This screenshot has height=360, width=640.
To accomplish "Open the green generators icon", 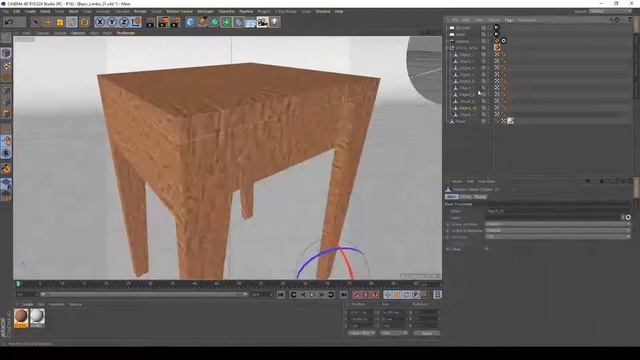I will [214, 22].
